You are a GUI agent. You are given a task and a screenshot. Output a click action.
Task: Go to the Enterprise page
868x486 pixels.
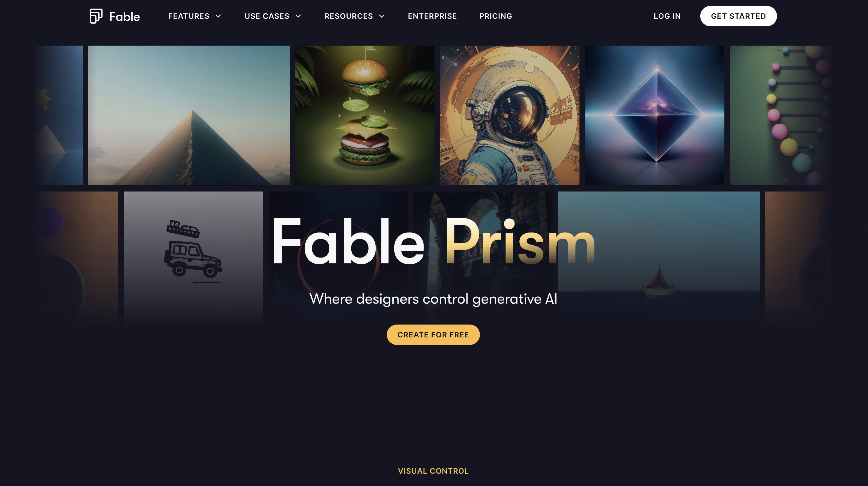pyautogui.click(x=432, y=16)
